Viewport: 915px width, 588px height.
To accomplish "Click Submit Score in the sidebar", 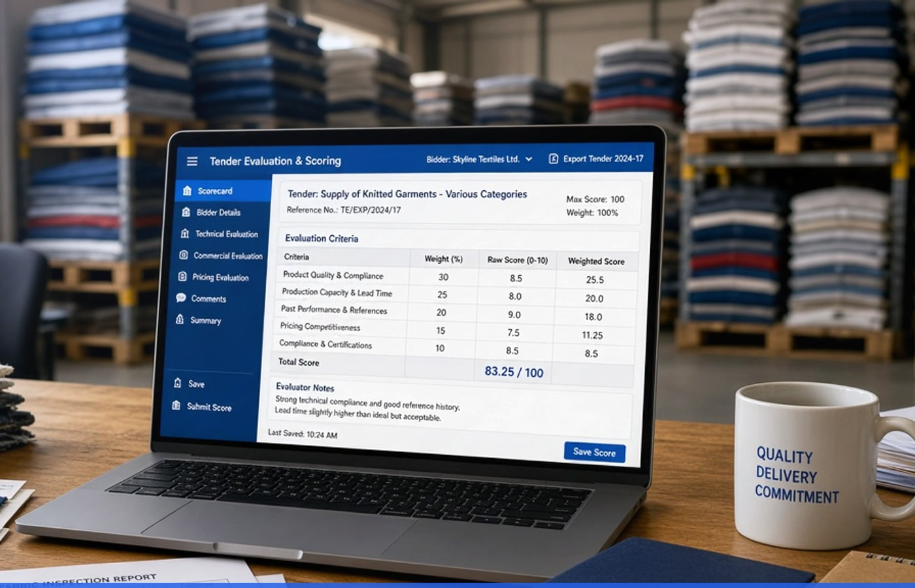I will pyautogui.click(x=209, y=407).
